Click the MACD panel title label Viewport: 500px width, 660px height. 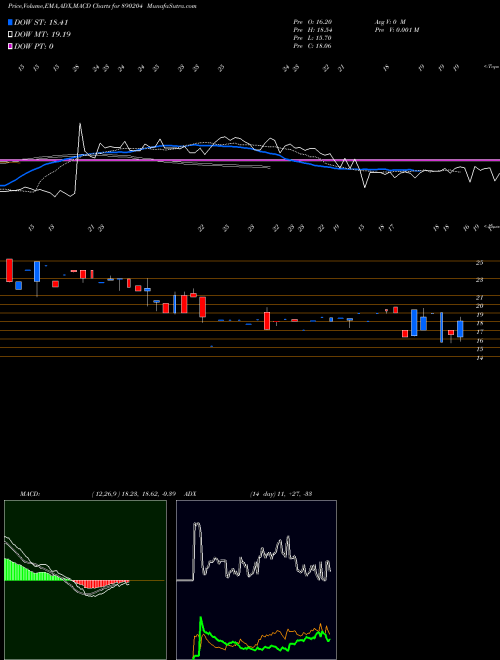click(x=30, y=493)
